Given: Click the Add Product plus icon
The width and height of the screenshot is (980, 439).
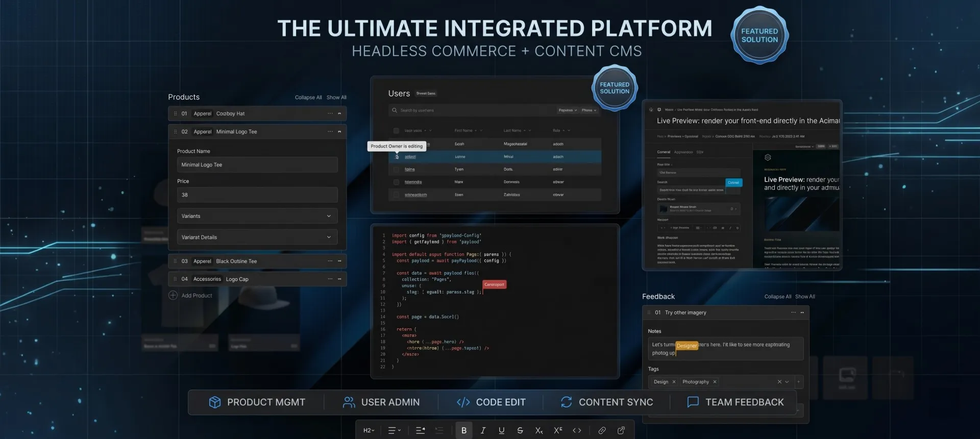Looking at the screenshot, I should pyautogui.click(x=173, y=296).
